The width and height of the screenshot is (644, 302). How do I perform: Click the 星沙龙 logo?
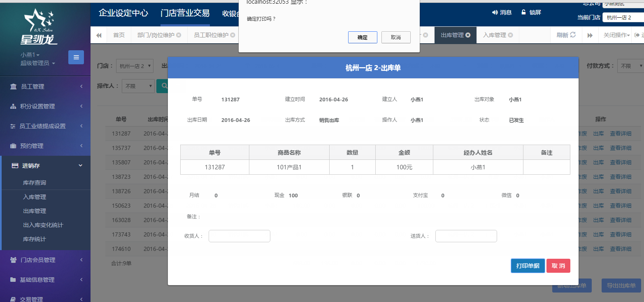[39, 27]
